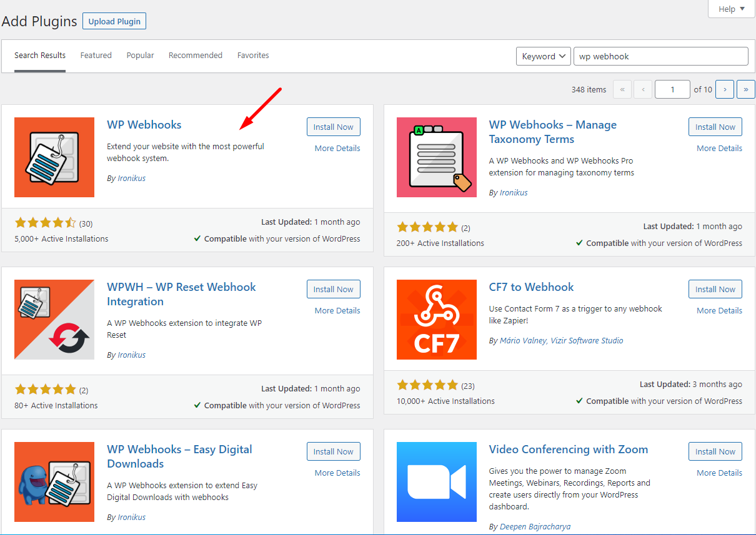
Task: Open the Video Conferencing with Zoom icon
Action: (437, 482)
